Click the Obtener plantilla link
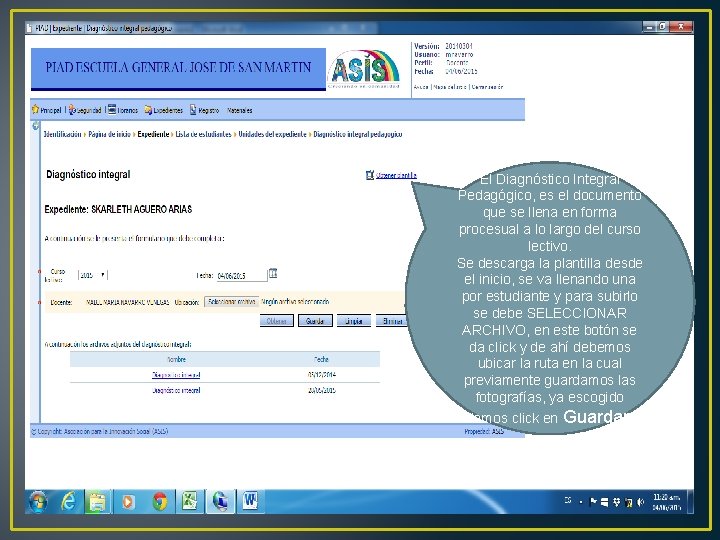Viewport: 720px width, 540px height. (396, 175)
